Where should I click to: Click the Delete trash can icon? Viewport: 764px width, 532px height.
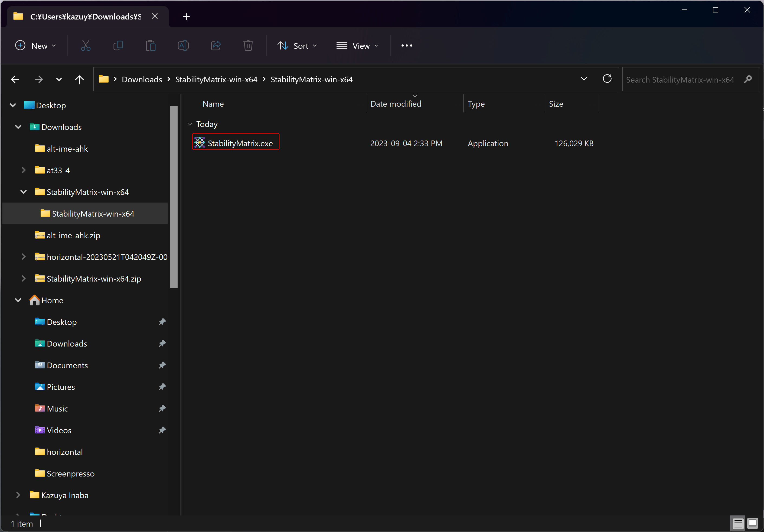248,45
